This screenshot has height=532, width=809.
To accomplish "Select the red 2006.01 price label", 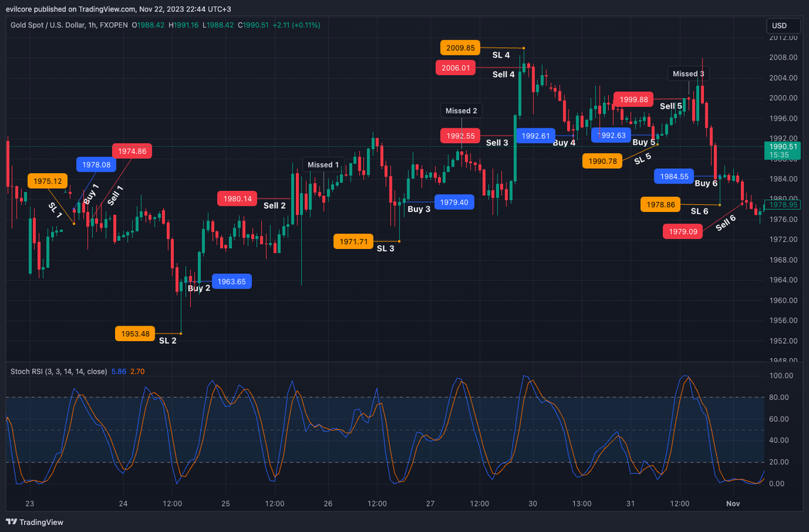I will 456,67.
